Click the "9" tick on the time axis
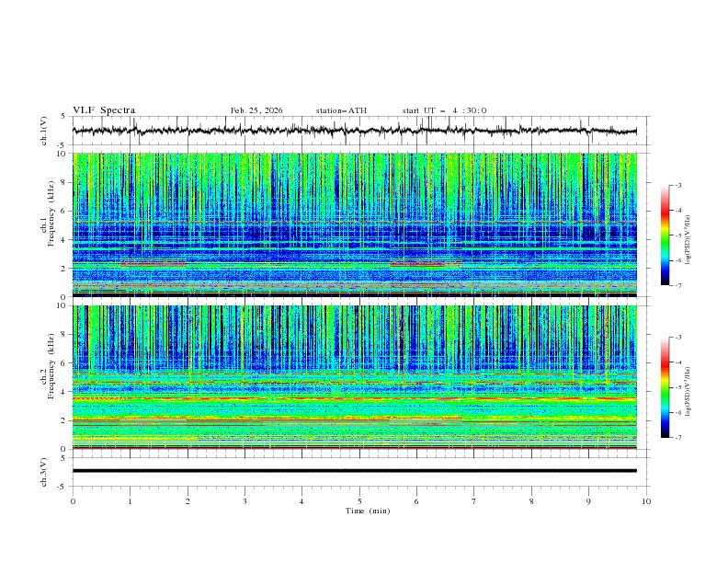The image size is (728, 563). coord(588,501)
